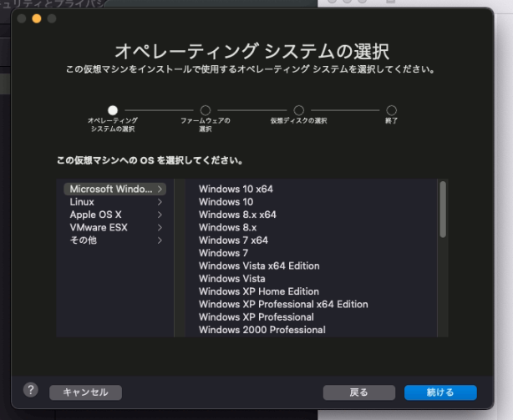Expand chevron next to Microsoft Windows
The height and width of the screenshot is (420, 513).
click(160, 189)
